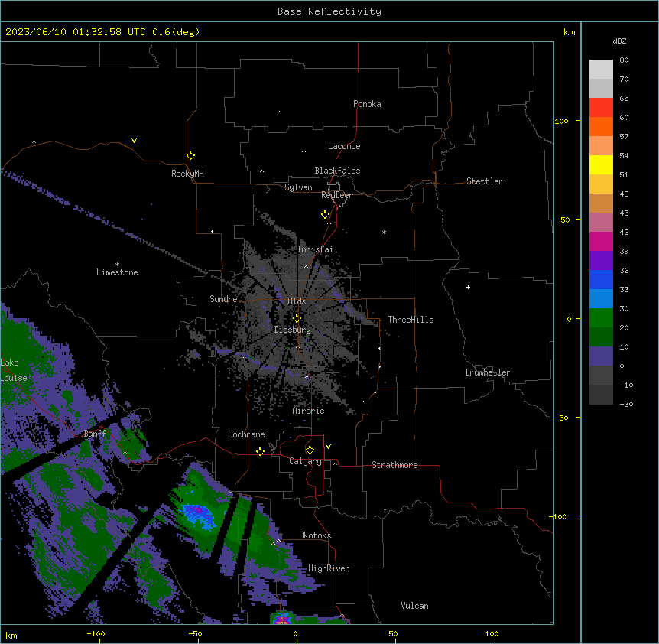Select the Banff label
The height and width of the screenshot is (644, 659).
[x=95, y=434]
